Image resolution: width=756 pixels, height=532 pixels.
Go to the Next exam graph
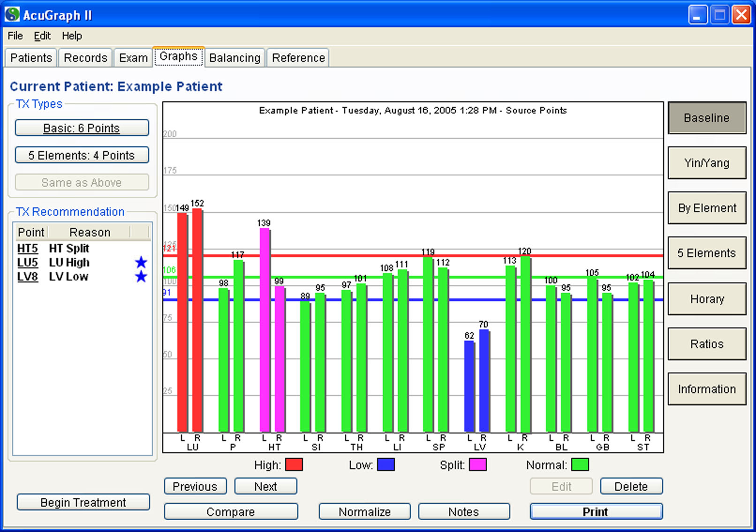pos(265,486)
